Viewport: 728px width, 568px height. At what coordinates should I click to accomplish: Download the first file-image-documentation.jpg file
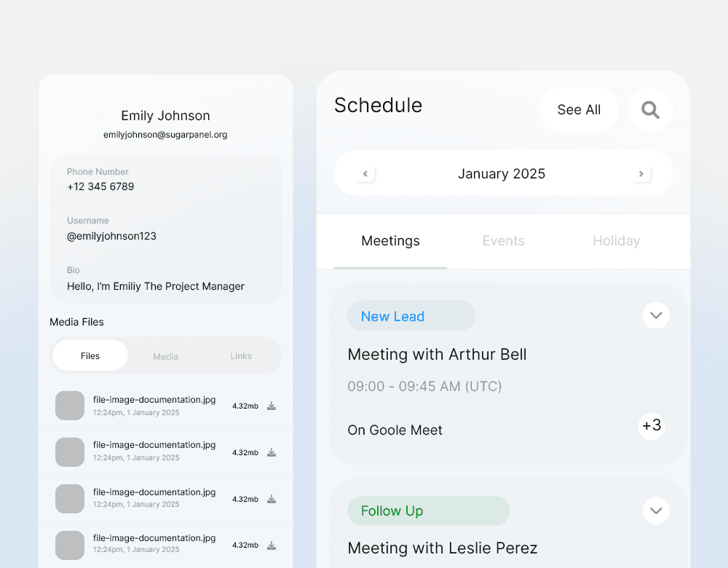click(272, 406)
